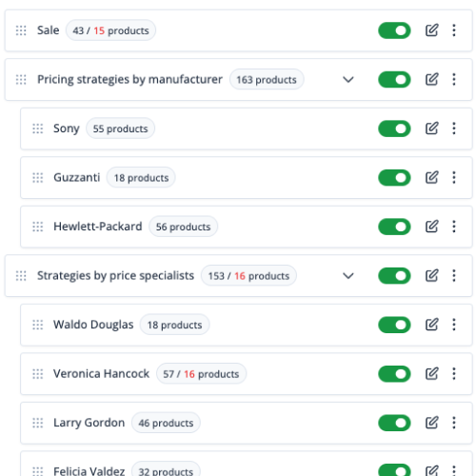The height and width of the screenshot is (476, 476).
Task: Select the Veronica Hancock strategy name
Action: click(101, 373)
